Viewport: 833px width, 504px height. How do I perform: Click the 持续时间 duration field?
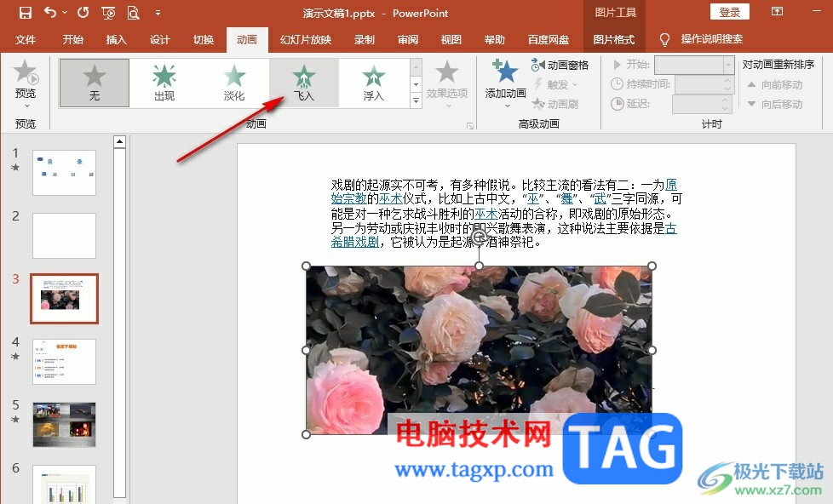pyautogui.click(x=704, y=84)
